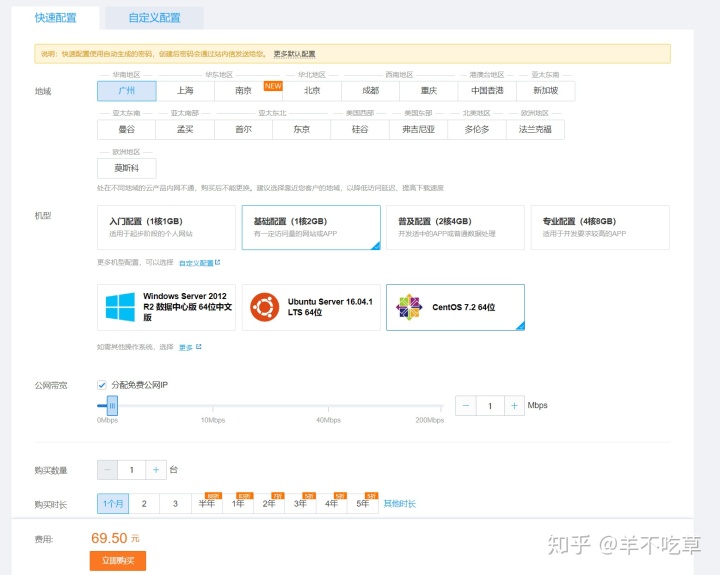Viewport: 720px width, 575px height.
Task: Click external-link icon next to 更多
Action: coord(199,347)
